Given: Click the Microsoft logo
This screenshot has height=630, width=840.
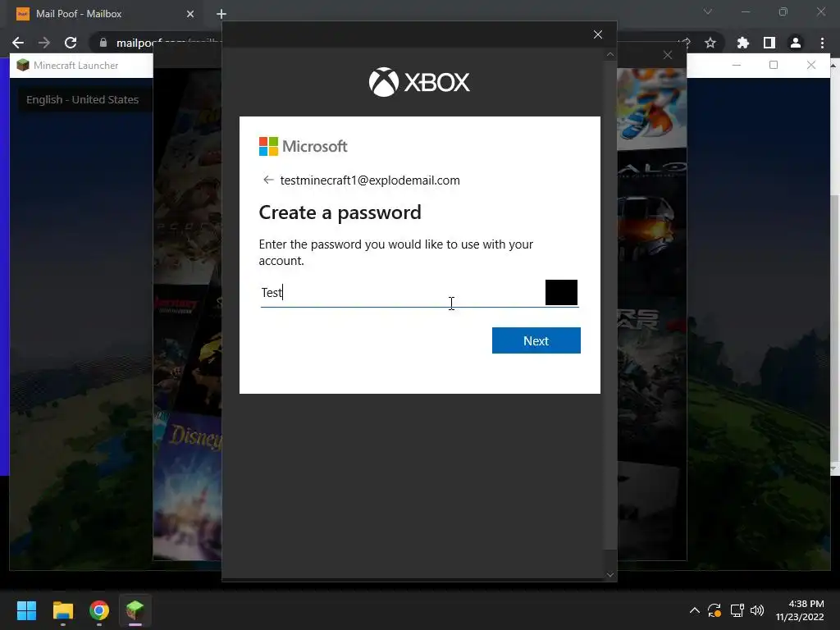Looking at the screenshot, I should tap(304, 146).
